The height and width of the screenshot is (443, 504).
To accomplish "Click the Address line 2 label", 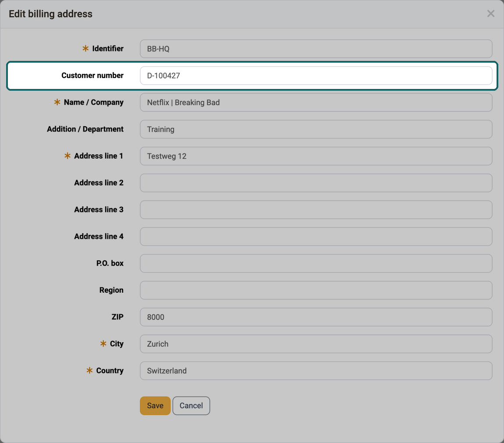I will coord(99,183).
